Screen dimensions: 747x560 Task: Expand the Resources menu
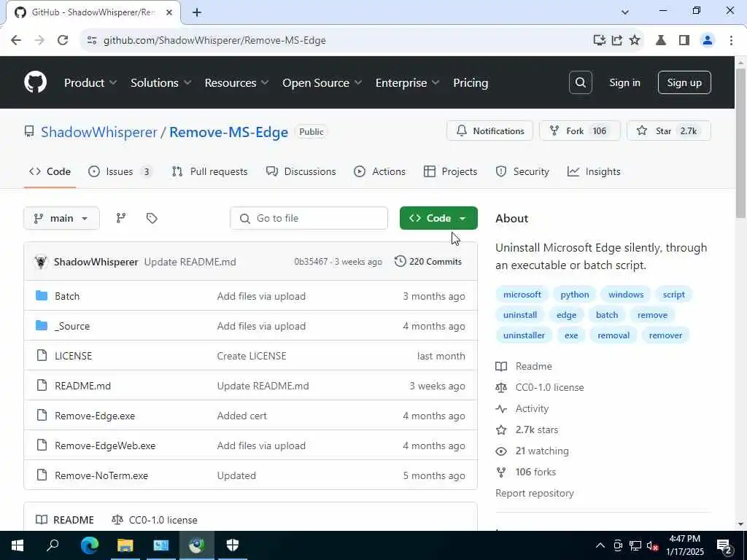tap(236, 82)
